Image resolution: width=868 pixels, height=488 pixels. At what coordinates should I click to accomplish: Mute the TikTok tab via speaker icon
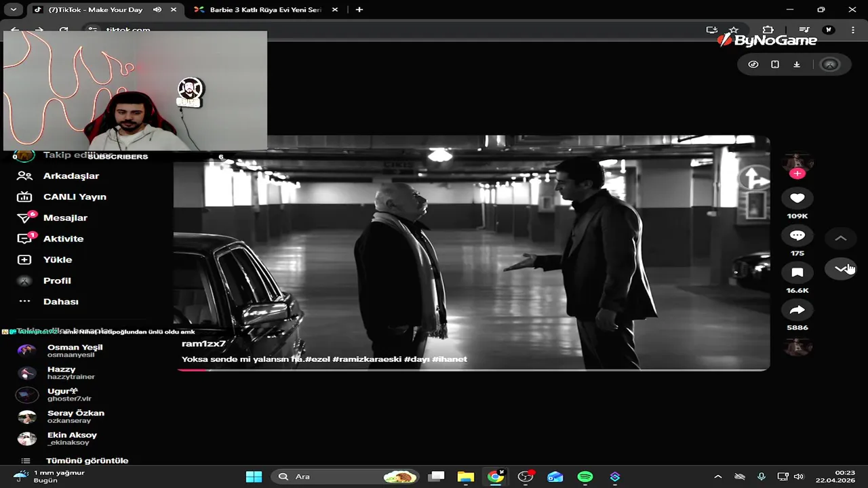tap(157, 9)
